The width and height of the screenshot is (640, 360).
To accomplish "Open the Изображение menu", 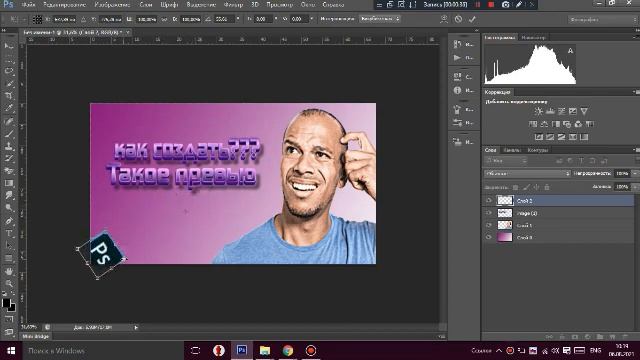I will (112, 5).
